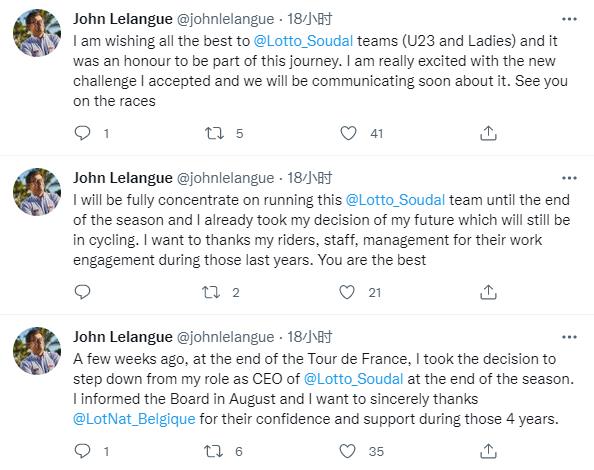
Task: Open more options on the third tweet
Action: tap(569, 337)
